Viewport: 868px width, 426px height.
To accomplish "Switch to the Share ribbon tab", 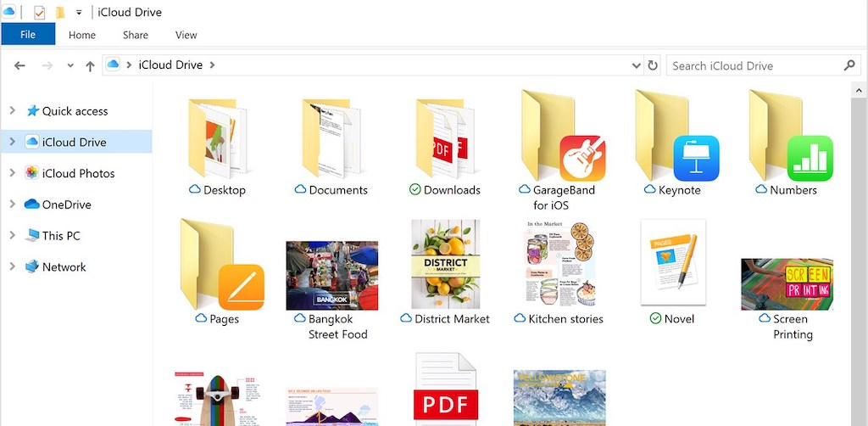I will coord(135,35).
